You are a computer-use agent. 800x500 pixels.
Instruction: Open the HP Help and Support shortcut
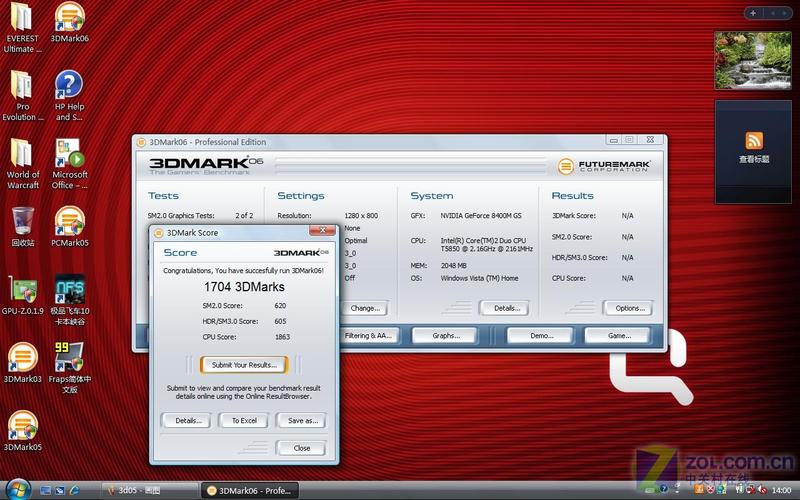coord(69,95)
